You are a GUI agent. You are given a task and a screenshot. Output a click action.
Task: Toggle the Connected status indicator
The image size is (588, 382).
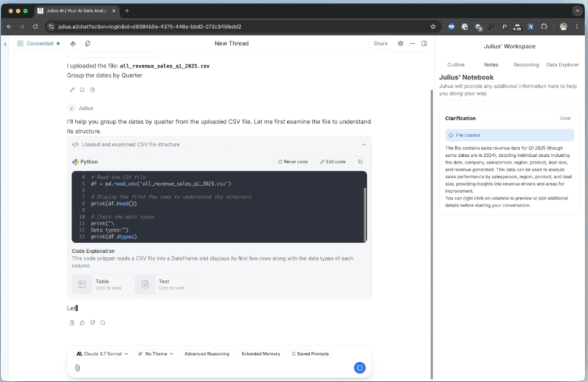click(x=38, y=43)
